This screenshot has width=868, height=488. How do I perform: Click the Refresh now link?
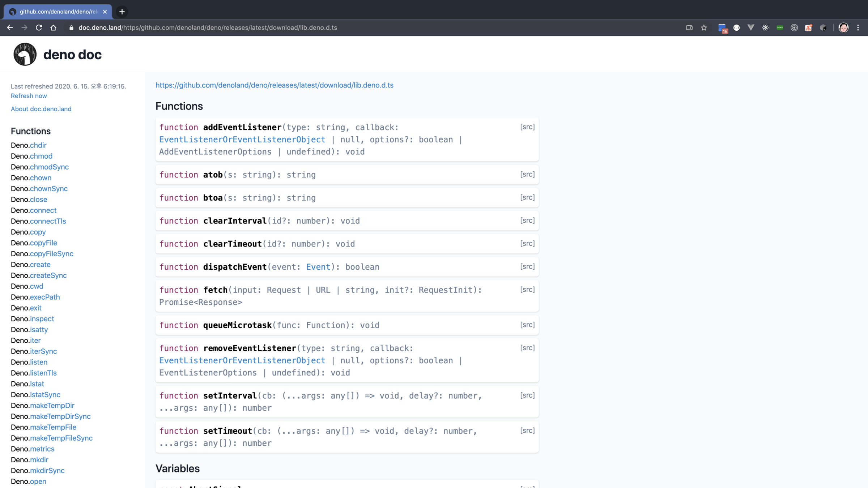click(x=29, y=96)
